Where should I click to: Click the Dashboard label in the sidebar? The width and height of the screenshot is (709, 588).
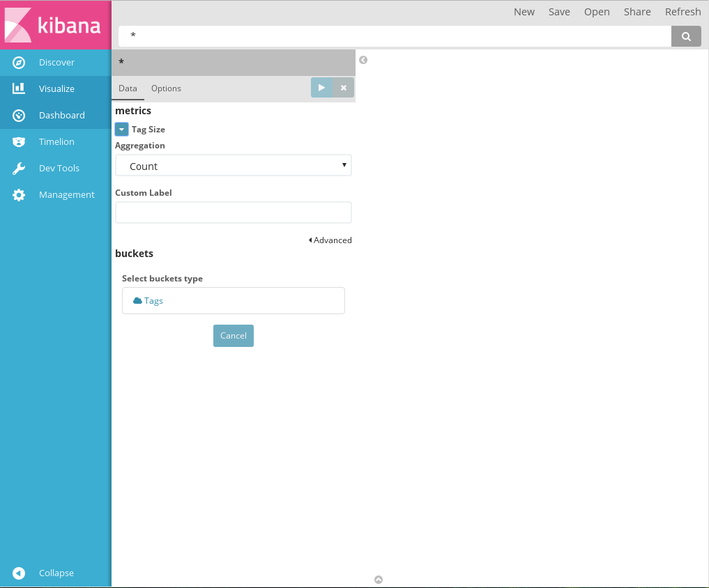62,115
